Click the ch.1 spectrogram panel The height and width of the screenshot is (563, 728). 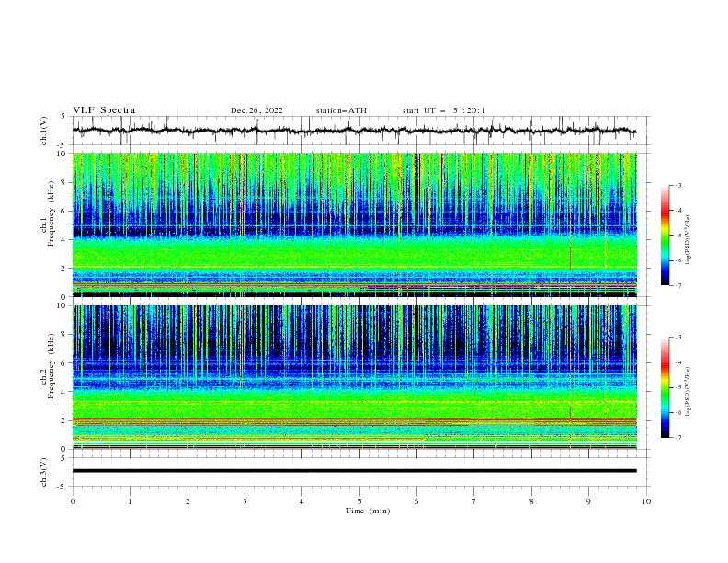[354, 224]
